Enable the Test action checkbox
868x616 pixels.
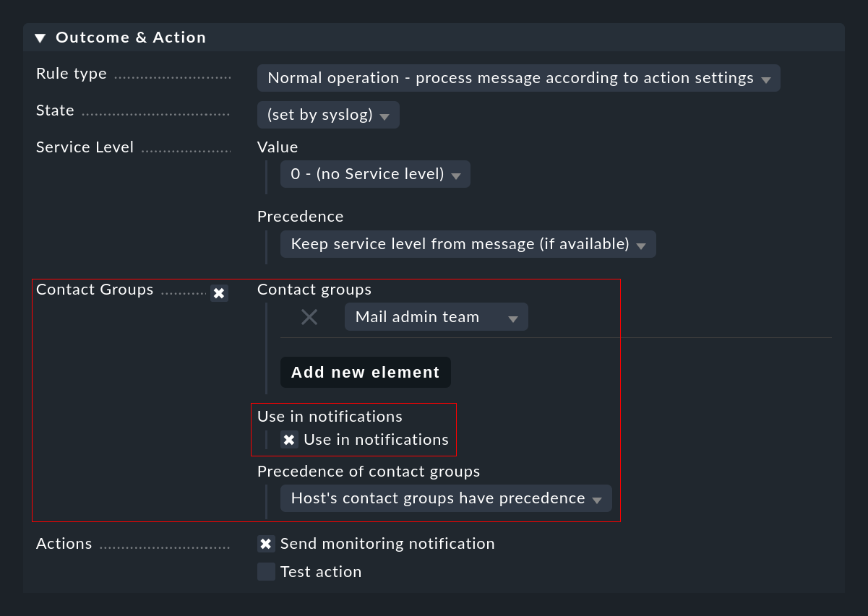(266, 571)
